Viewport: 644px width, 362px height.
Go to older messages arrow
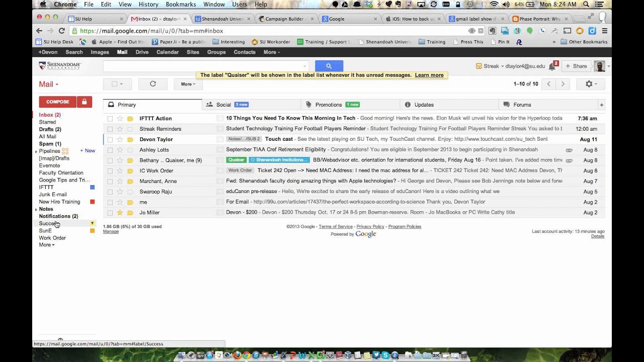[x=563, y=84]
